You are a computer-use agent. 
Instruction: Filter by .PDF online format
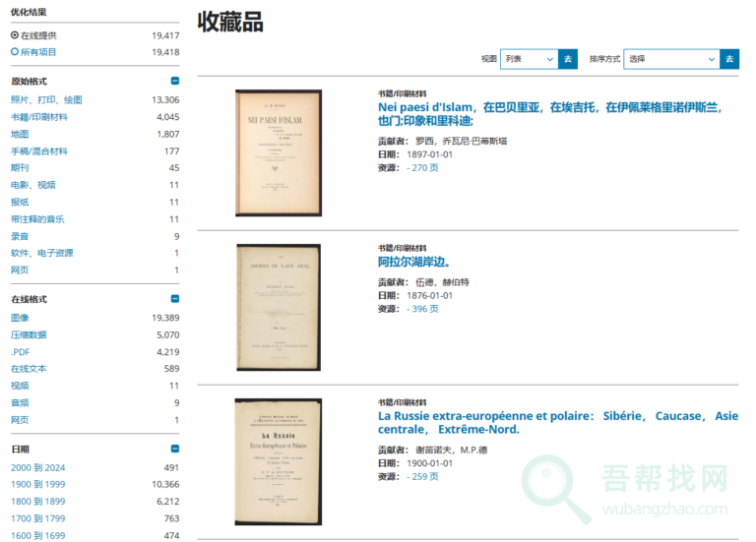pos(21,352)
